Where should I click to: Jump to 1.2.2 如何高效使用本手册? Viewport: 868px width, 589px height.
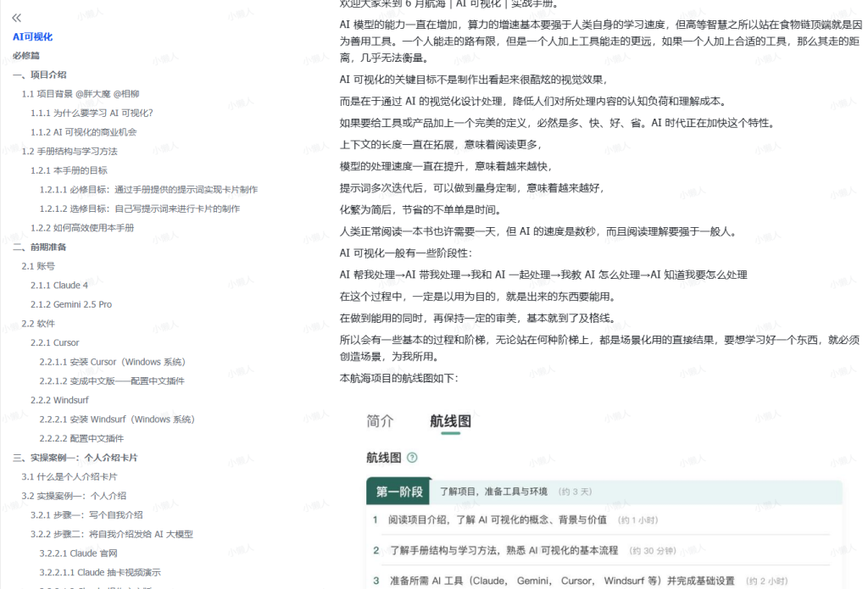82,228
